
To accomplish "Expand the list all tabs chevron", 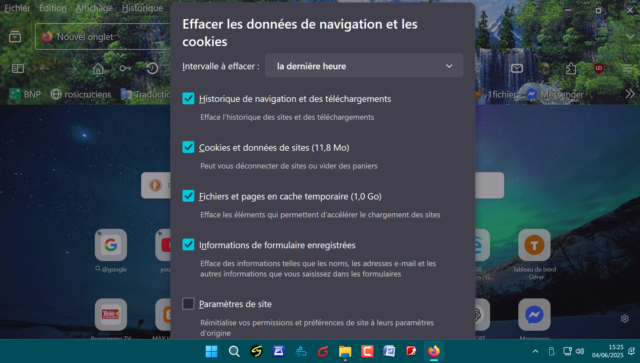I will tap(630, 36).
